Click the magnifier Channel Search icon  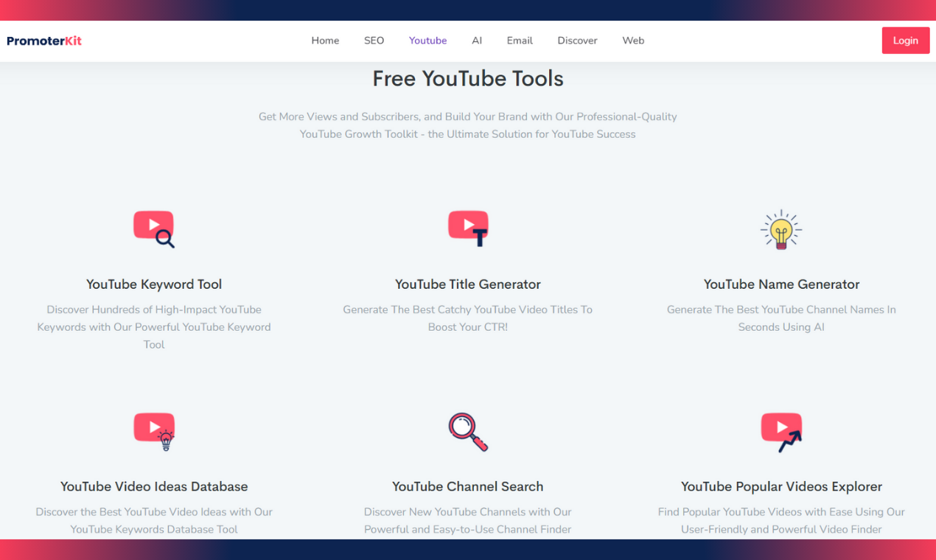pyautogui.click(x=468, y=432)
